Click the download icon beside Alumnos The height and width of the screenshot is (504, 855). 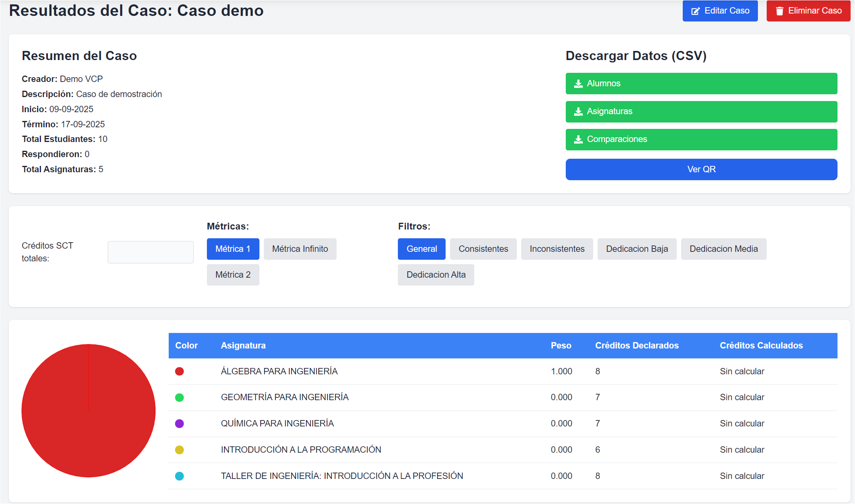point(578,84)
